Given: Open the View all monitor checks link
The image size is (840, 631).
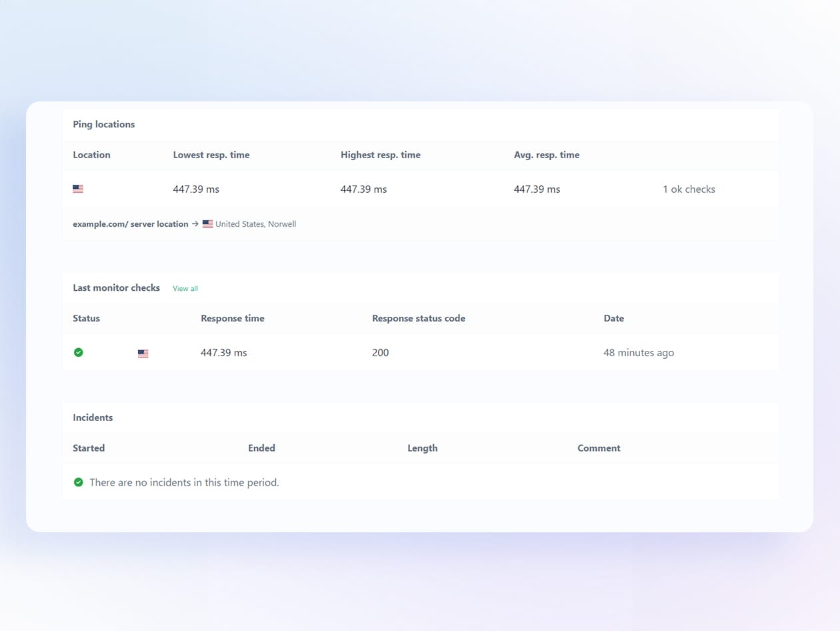Looking at the screenshot, I should tap(185, 289).
